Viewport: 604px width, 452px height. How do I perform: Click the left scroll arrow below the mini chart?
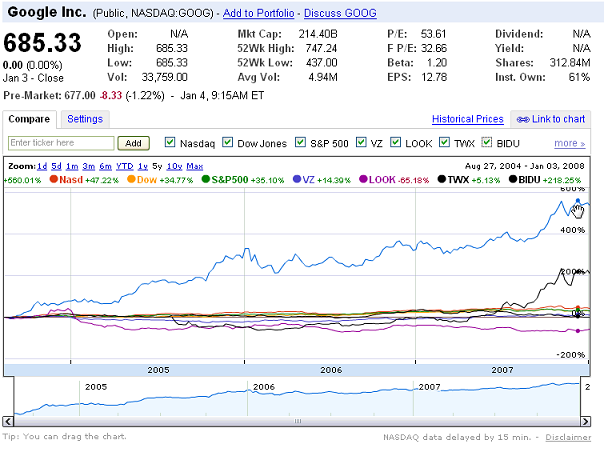[8, 421]
